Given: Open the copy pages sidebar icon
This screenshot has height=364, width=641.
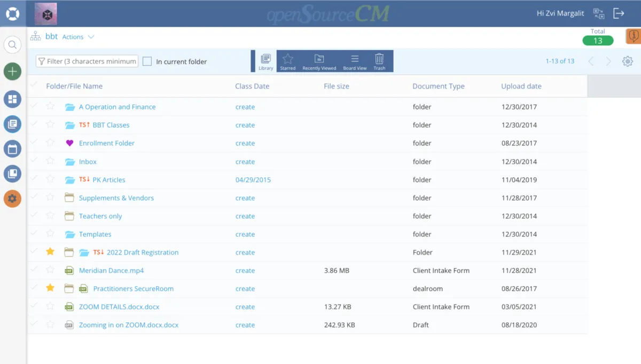Looking at the screenshot, I should (x=12, y=173).
